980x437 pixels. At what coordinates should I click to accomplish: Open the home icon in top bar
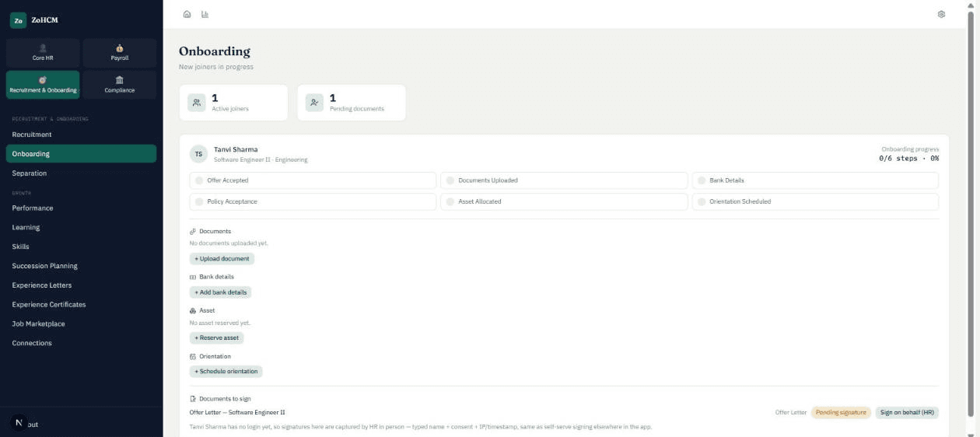(187, 14)
